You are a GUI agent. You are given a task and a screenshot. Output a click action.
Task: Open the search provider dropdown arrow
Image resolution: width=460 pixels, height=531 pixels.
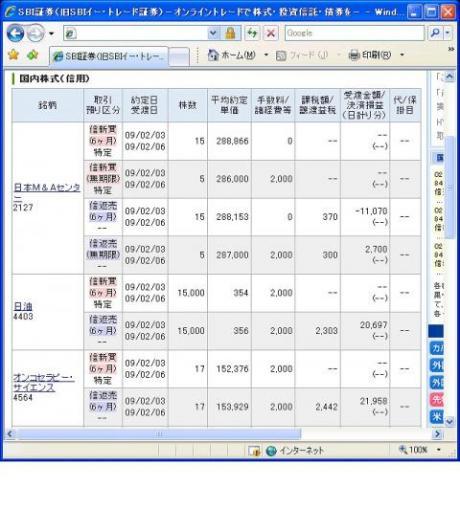pos(448,33)
